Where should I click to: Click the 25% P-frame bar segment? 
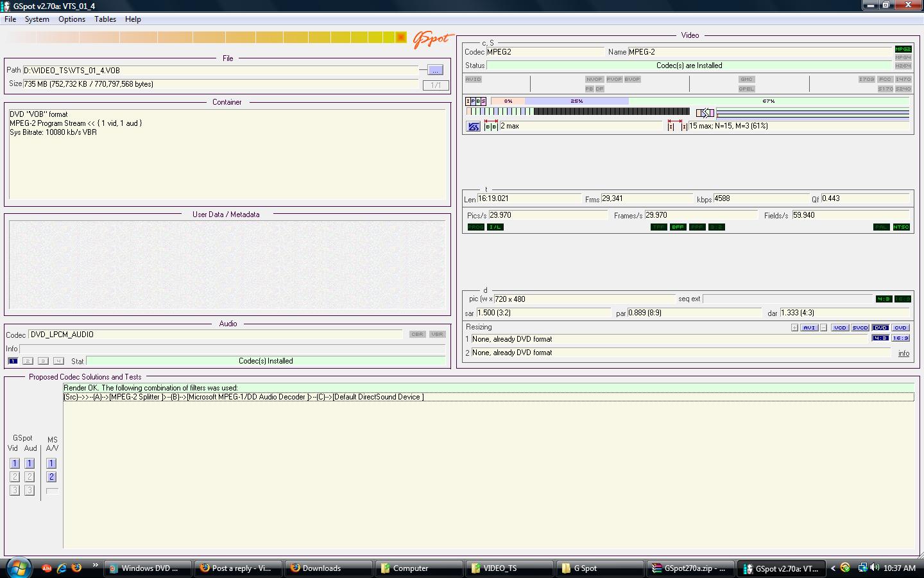point(577,101)
